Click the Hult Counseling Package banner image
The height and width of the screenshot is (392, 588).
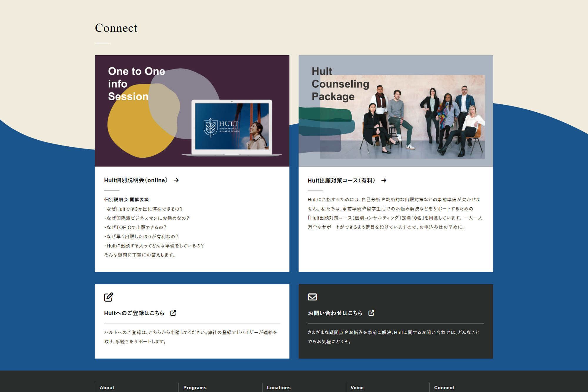(x=396, y=111)
